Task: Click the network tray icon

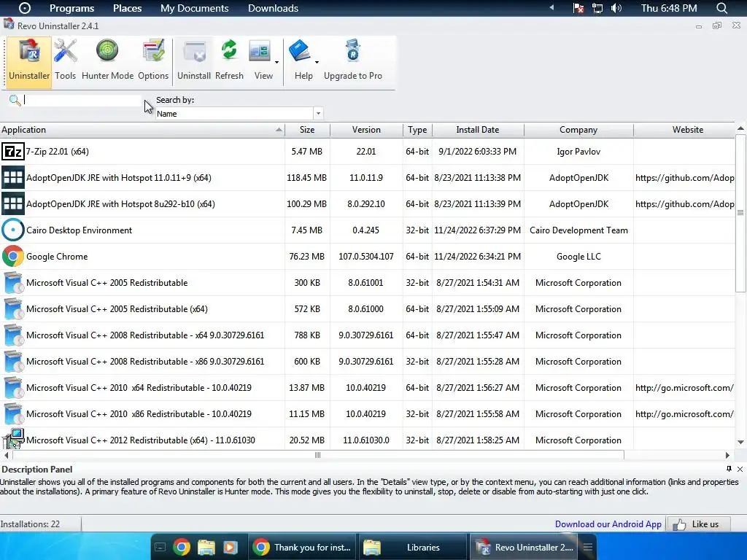Action: pos(597,8)
